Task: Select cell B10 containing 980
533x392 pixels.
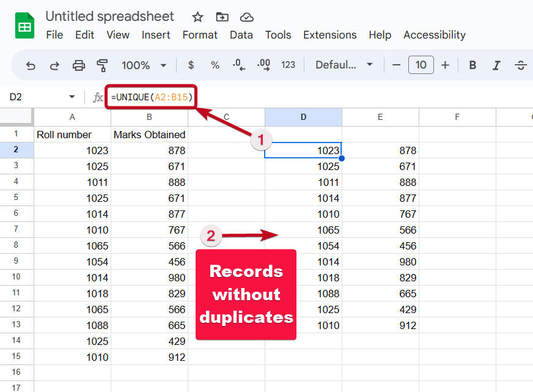Action: coord(149,278)
